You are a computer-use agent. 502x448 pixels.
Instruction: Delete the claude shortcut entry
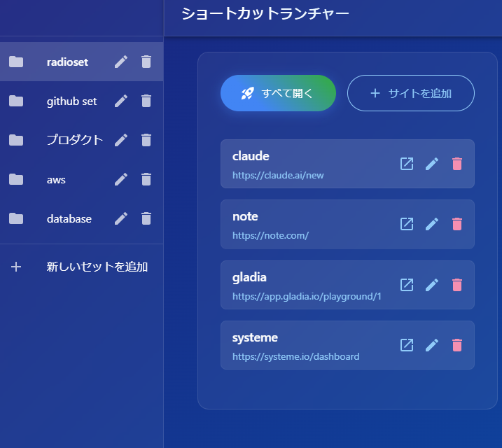[457, 164]
